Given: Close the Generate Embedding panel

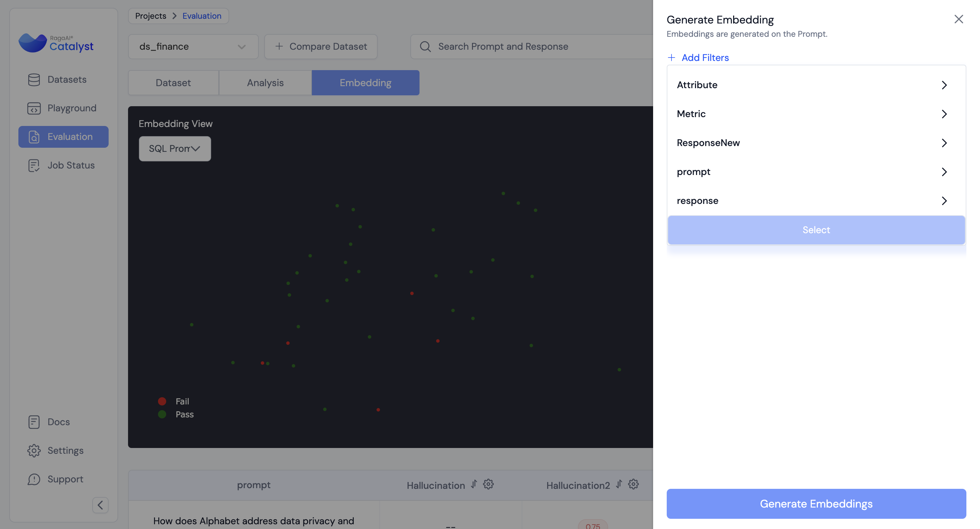Looking at the screenshot, I should coord(958,19).
